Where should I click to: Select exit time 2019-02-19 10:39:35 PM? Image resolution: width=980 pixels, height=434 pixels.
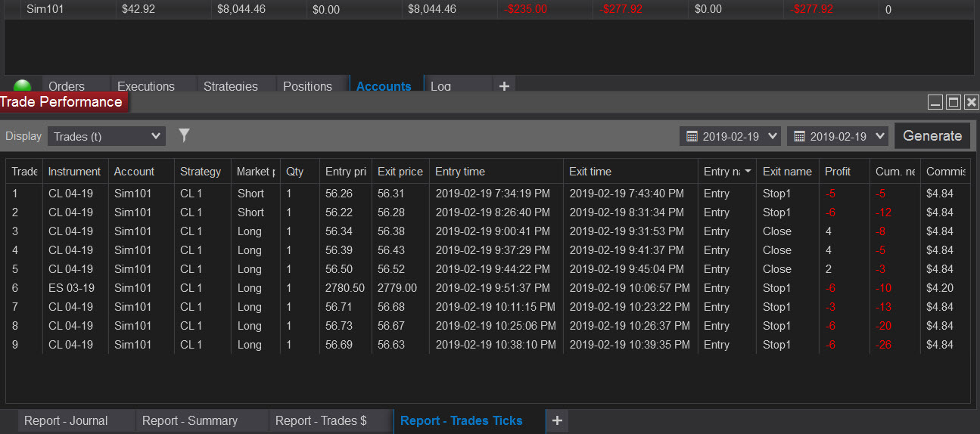(x=630, y=345)
